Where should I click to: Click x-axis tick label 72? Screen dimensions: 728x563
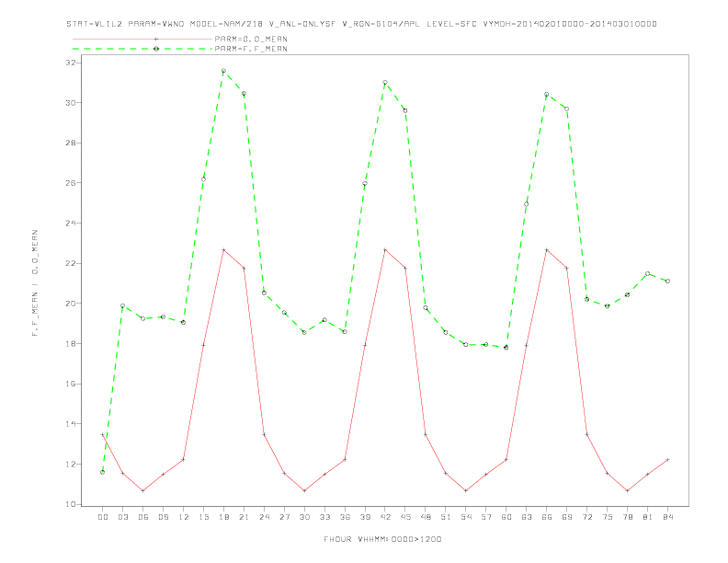pos(586,517)
